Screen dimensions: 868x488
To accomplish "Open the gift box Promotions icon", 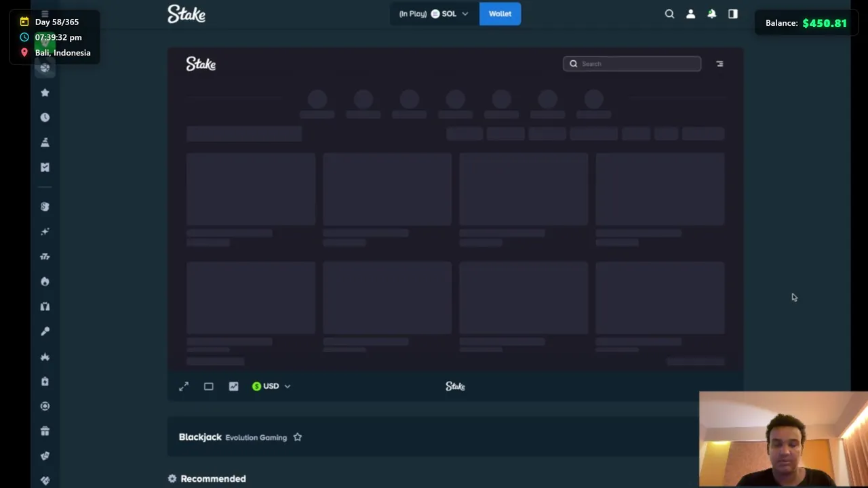I will (45, 431).
